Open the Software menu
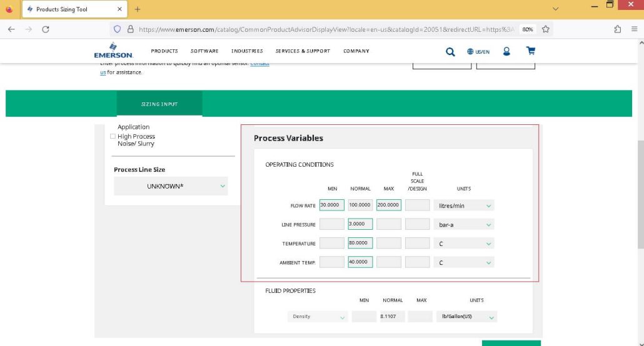 tap(204, 51)
